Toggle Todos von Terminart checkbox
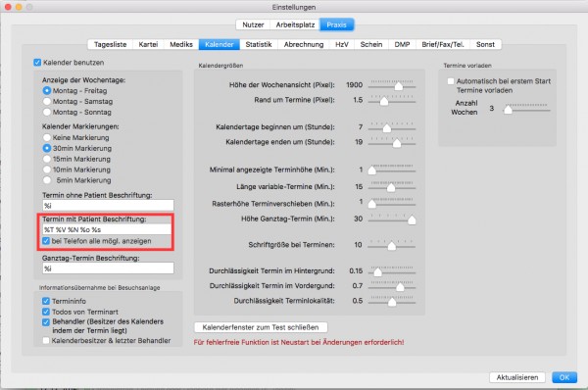The image size is (588, 390). click(x=46, y=312)
